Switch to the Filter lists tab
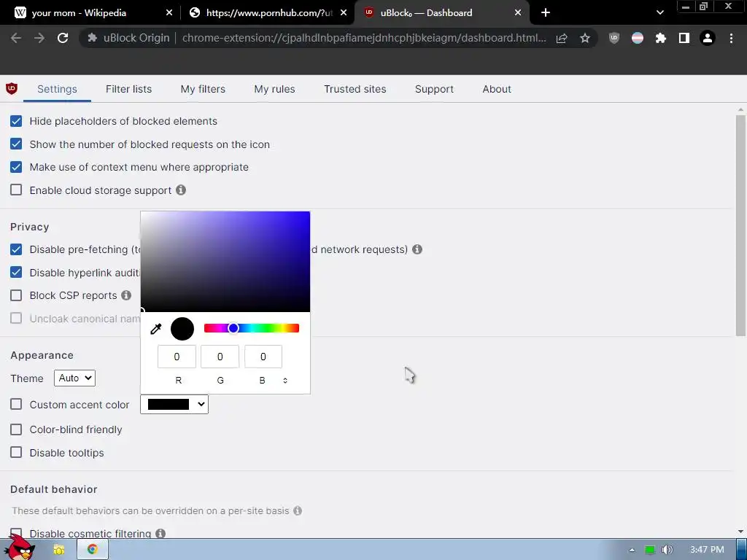The height and width of the screenshot is (560, 747). [x=128, y=89]
